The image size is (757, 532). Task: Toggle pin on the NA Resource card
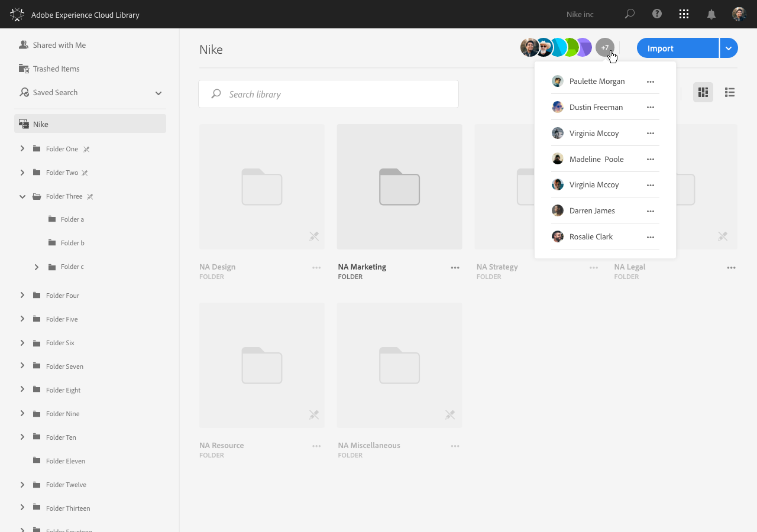click(314, 415)
